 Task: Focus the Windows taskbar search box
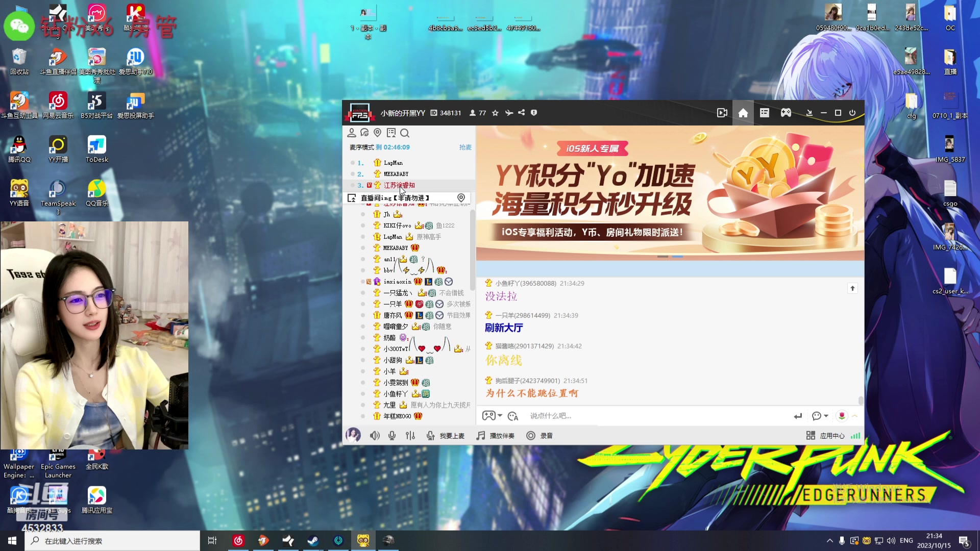click(x=112, y=541)
